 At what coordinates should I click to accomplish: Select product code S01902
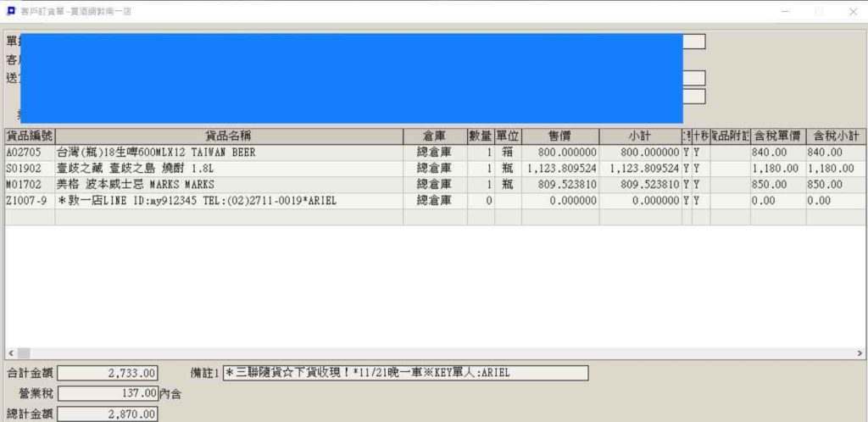30,169
